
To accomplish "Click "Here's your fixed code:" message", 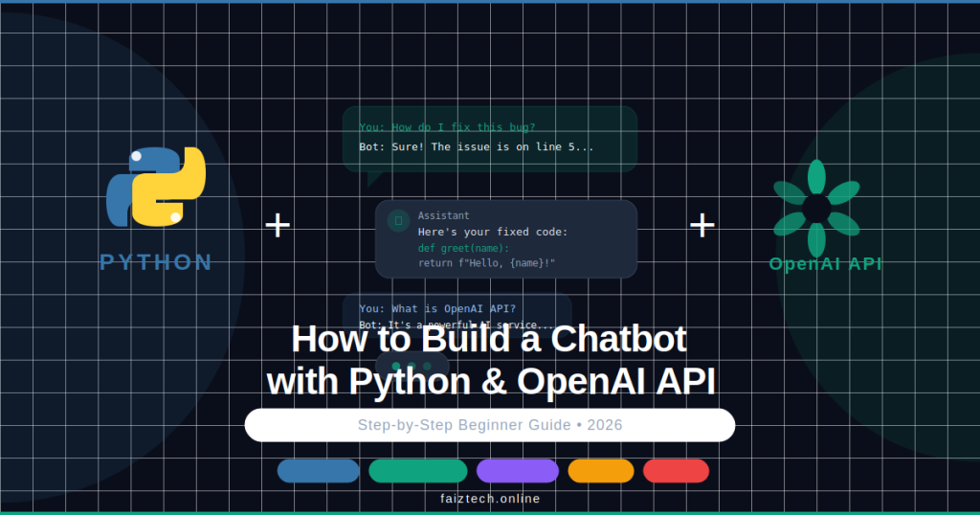I will click(493, 232).
